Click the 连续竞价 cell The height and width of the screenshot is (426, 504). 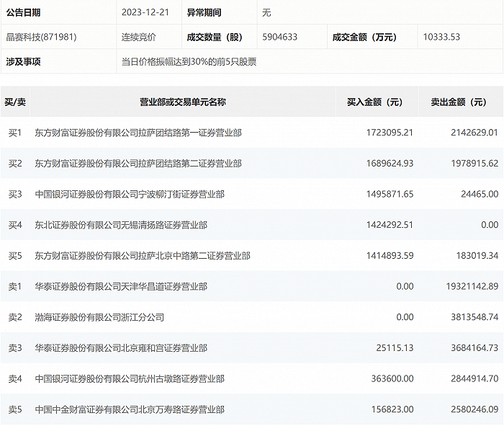(x=138, y=37)
